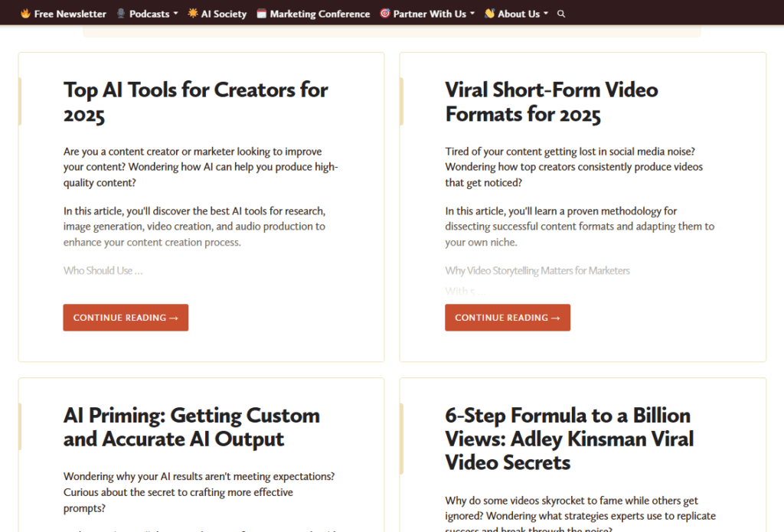Expand the Podcasts dropdown arrow

pos(175,14)
